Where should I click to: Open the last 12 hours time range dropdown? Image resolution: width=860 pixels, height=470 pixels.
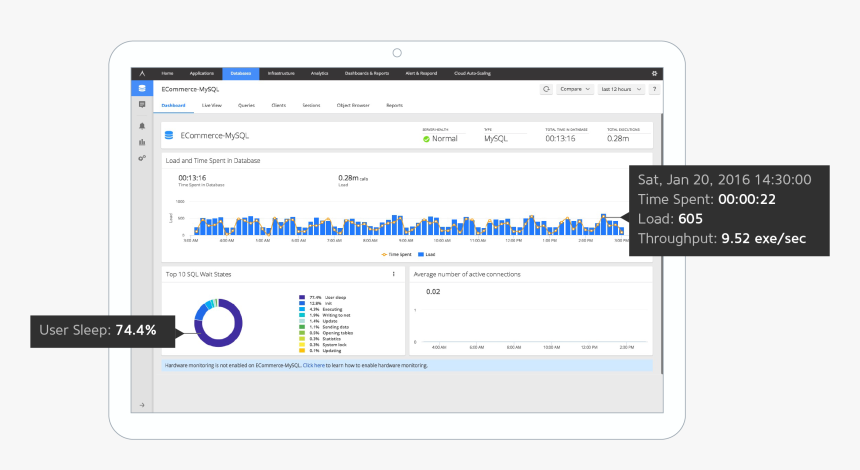coord(621,89)
